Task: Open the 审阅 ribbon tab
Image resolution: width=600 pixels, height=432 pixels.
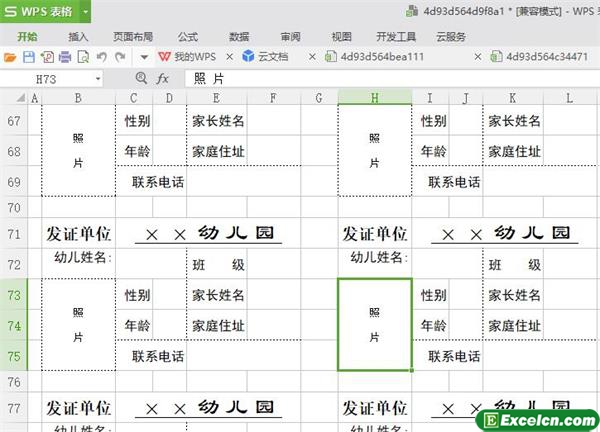Action: click(290, 37)
